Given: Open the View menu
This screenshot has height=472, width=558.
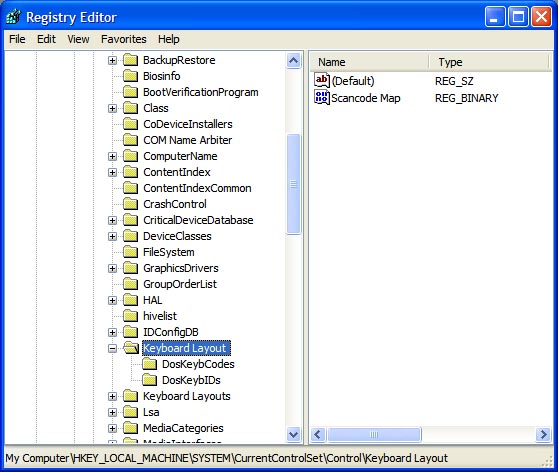Looking at the screenshot, I should (x=78, y=39).
